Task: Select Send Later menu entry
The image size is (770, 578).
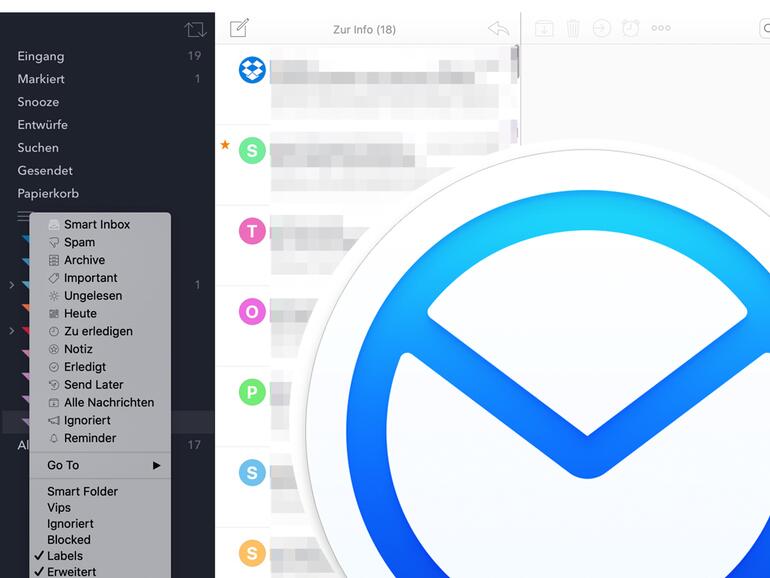Action: [100, 385]
